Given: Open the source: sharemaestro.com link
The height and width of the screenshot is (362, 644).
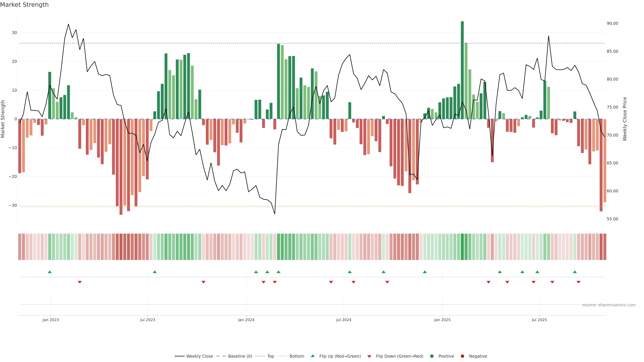Looking at the screenshot, I should (609, 305).
